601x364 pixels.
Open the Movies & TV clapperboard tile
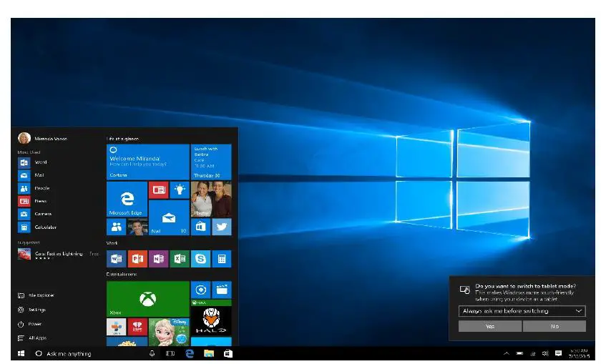pyautogui.click(x=222, y=290)
